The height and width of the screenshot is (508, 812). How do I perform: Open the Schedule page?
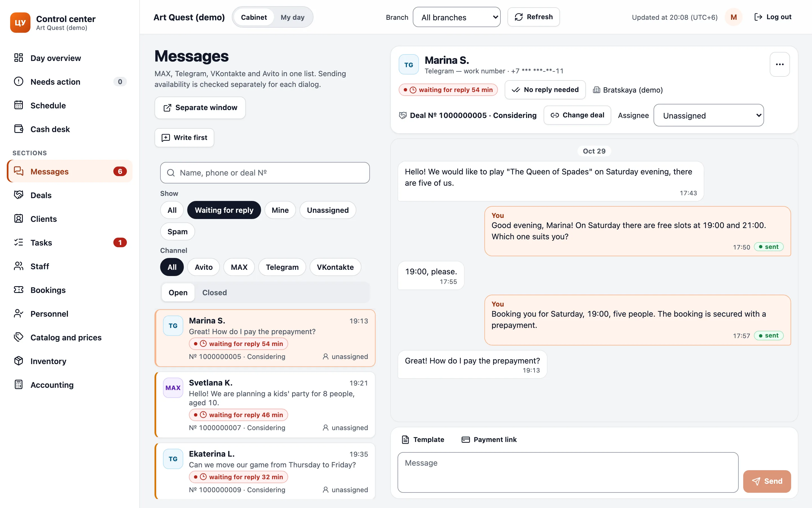(70, 106)
